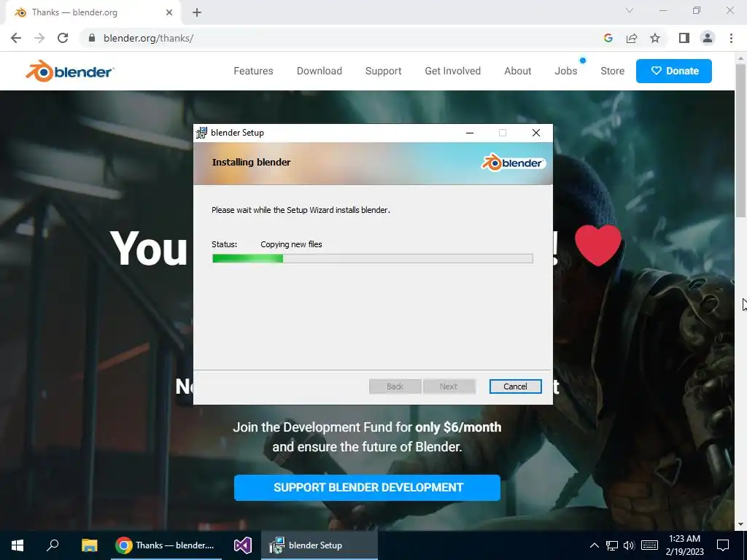
Task: Reload the blender.org page
Action: [x=63, y=38]
